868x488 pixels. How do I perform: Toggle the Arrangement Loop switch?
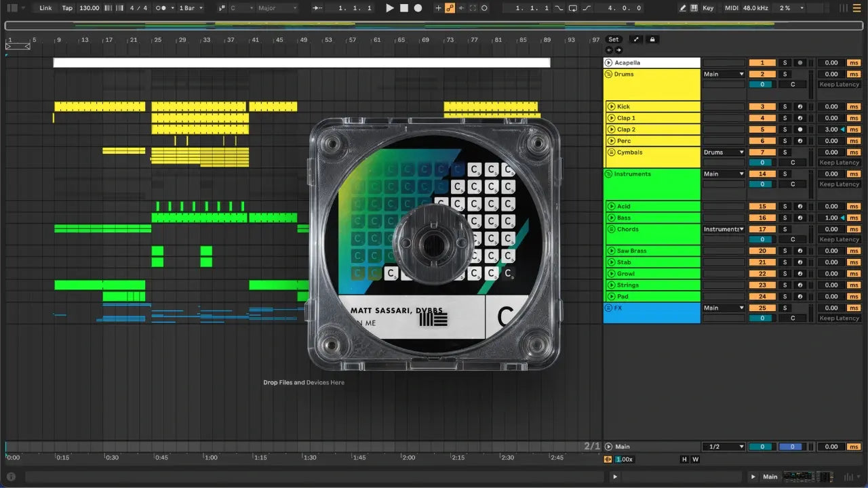tap(573, 8)
